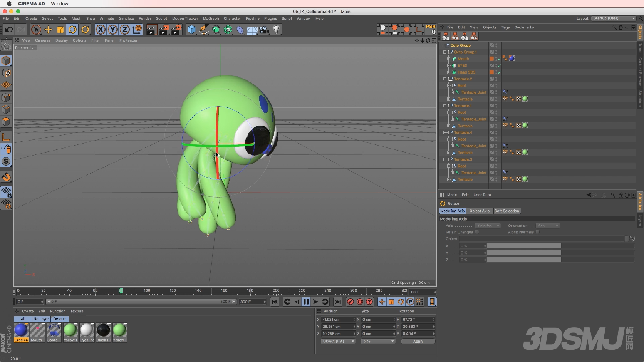Click the Undo arrow icon
Image resolution: width=644 pixels, height=362 pixels.
click(x=9, y=30)
